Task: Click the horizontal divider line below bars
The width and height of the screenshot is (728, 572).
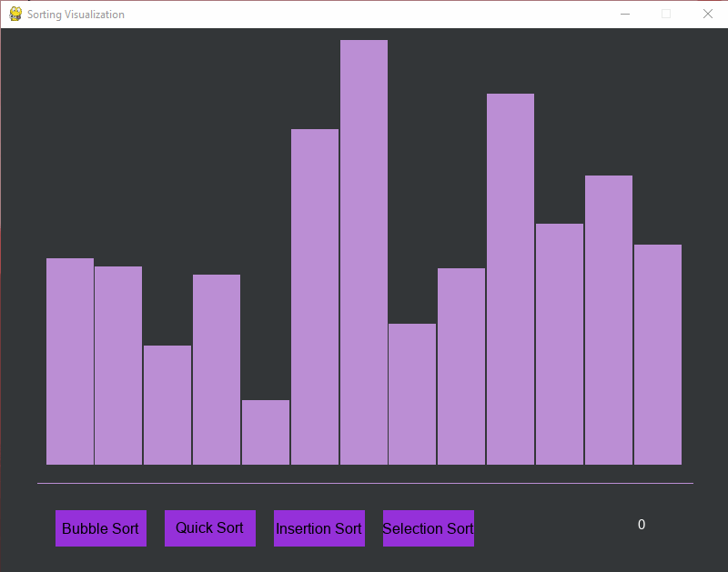Action: (364, 483)
